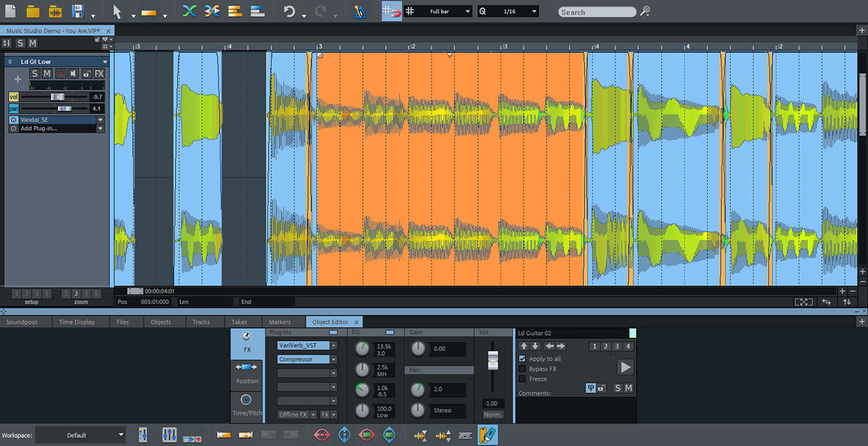Toggle the snap magnet button

[391, 12]
